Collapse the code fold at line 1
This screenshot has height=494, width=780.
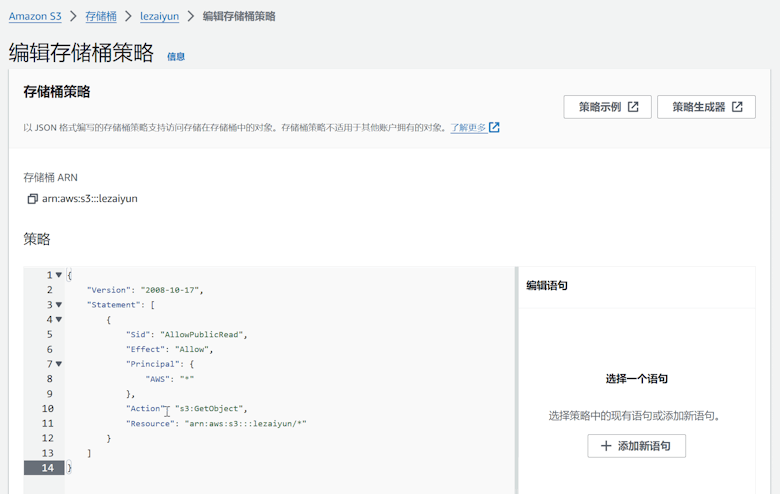pyautogui.click(x=59, y=275)
